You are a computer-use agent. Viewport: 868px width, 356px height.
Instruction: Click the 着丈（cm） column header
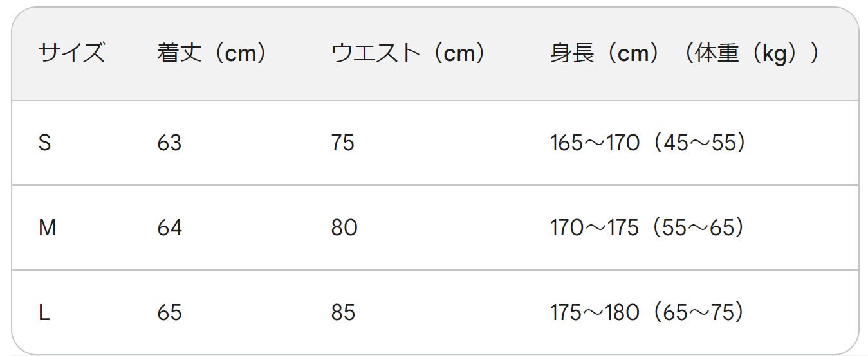(x=212, y=53)
